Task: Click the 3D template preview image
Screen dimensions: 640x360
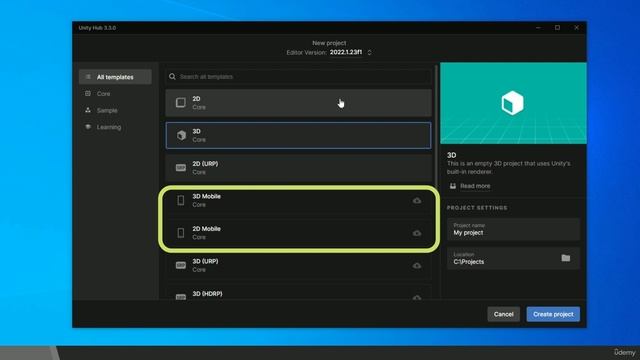Action: (513, 103)
